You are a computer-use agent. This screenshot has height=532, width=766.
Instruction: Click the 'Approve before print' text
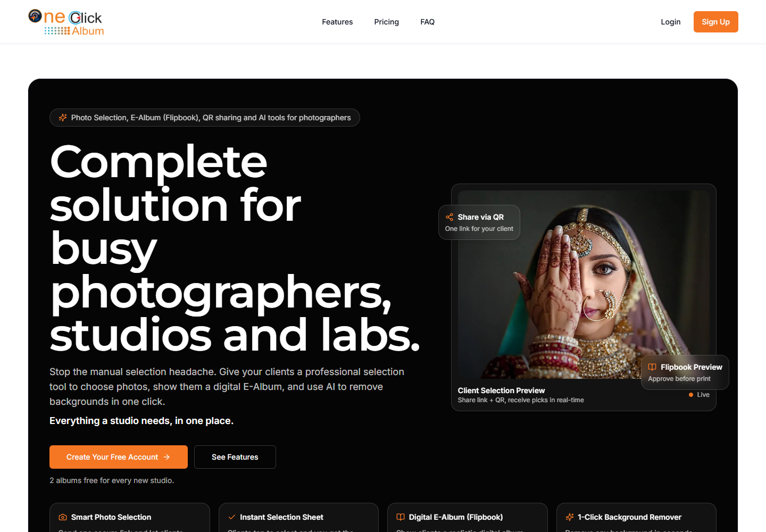(679, 379)
